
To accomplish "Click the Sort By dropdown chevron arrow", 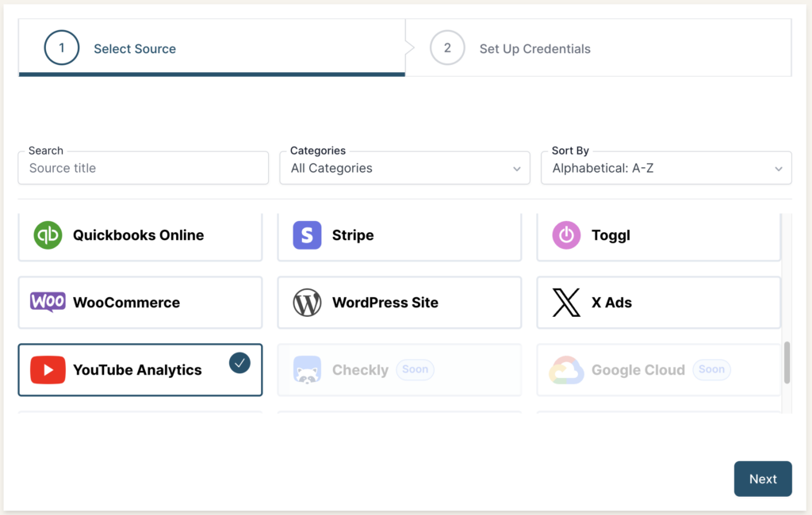I will point(778,169).
